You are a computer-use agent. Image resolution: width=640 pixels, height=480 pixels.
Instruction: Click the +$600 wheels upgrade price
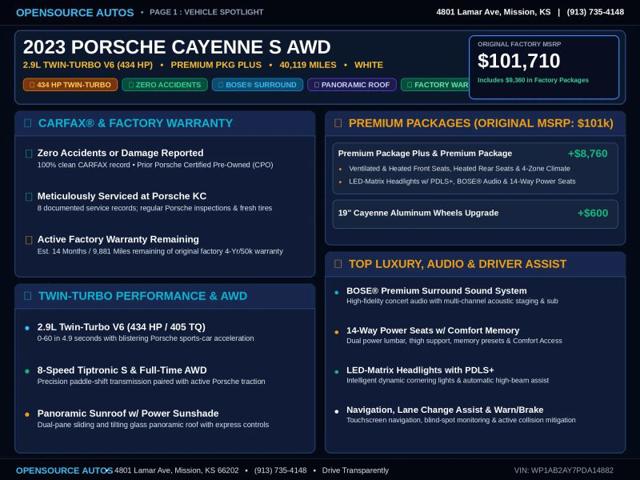point(593,213)
